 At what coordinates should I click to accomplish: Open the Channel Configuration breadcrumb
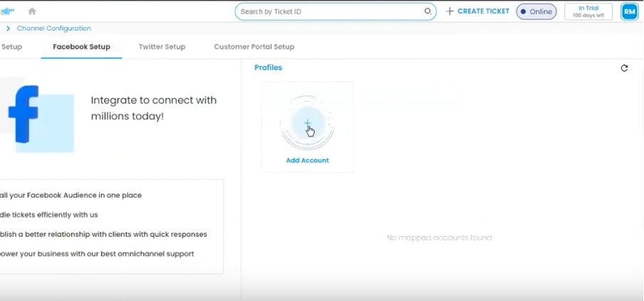click(x=54, y=29)
